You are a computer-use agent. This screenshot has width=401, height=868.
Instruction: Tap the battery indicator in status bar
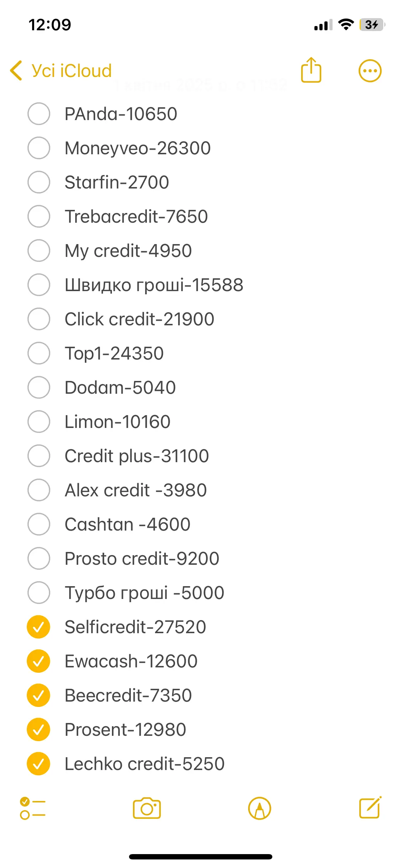[372, 25]
